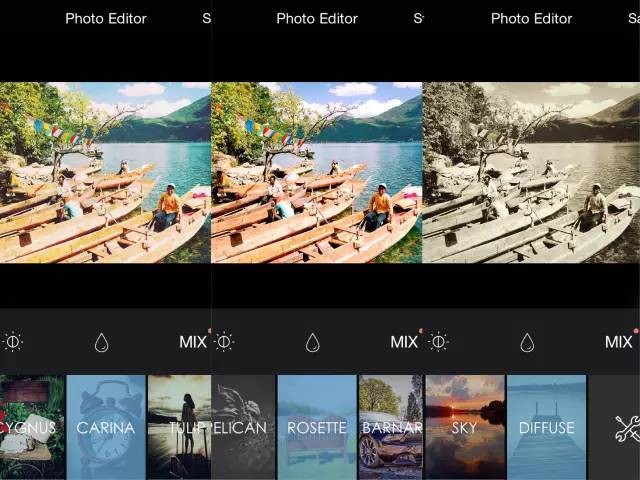The width and height of the screenshot is (640, 480).
Task: Apply the CYGNUS filter
Action: (x=31, y=427)
